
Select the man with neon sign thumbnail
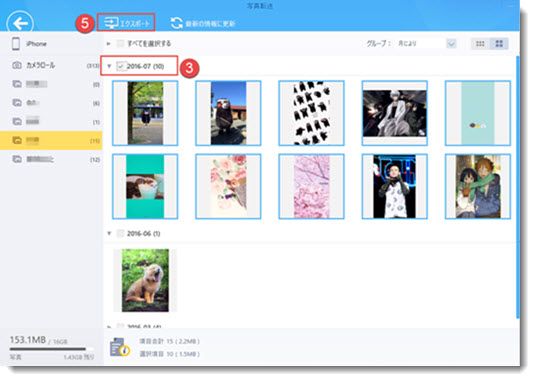coord(395,186)
